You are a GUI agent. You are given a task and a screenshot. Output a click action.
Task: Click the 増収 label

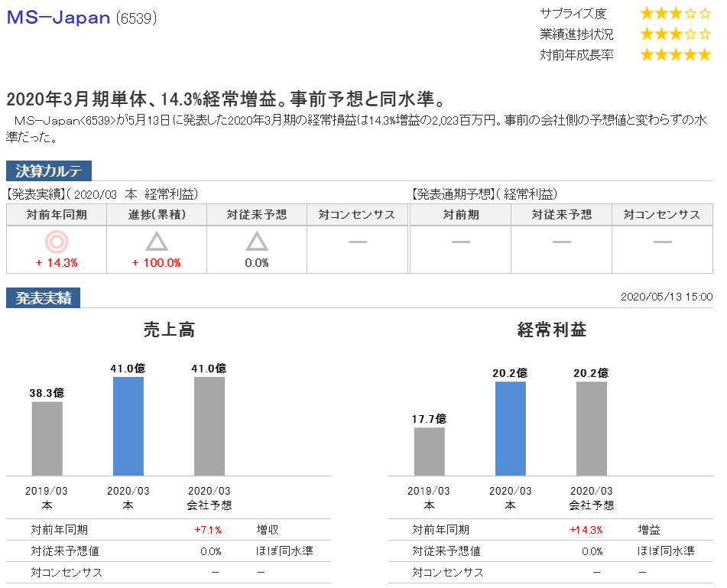268,530
